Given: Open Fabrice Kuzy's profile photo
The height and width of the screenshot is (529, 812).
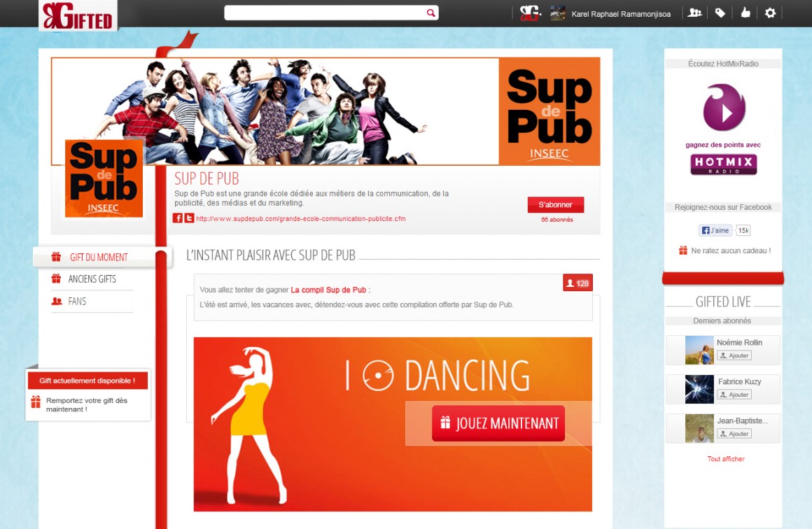Looking at the screenshot, I should click(699, 389).
